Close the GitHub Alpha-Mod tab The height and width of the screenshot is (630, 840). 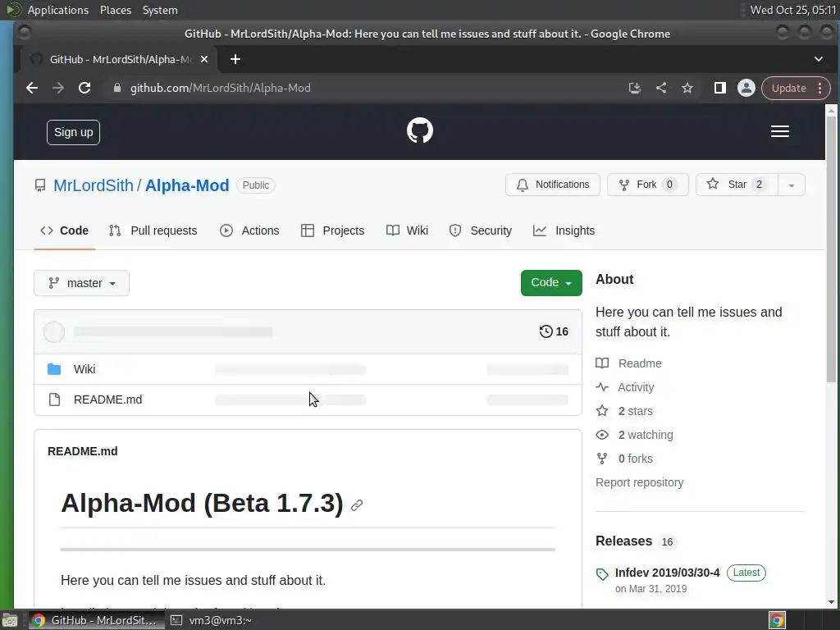204,59
